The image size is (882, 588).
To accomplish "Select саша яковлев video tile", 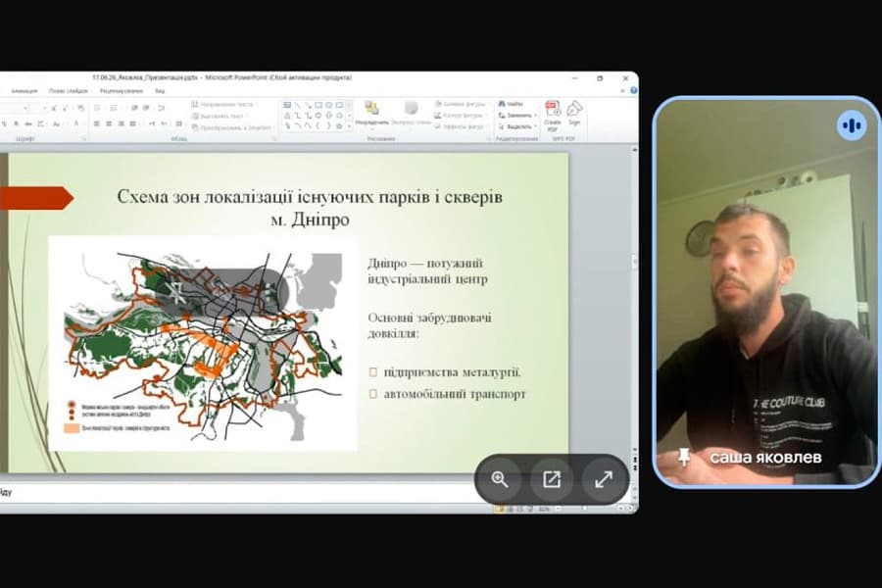I will coord(767,291).
